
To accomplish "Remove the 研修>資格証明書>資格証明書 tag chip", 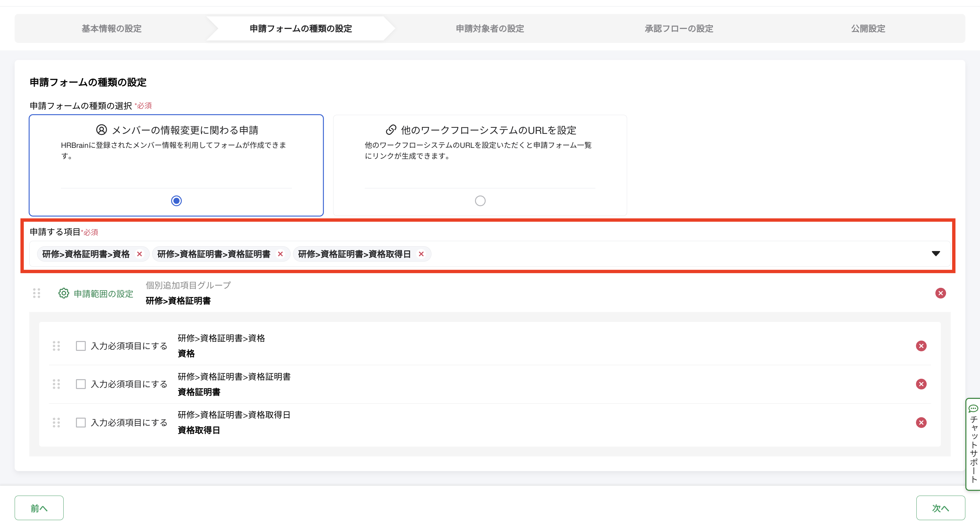I will tap(280, 254).
